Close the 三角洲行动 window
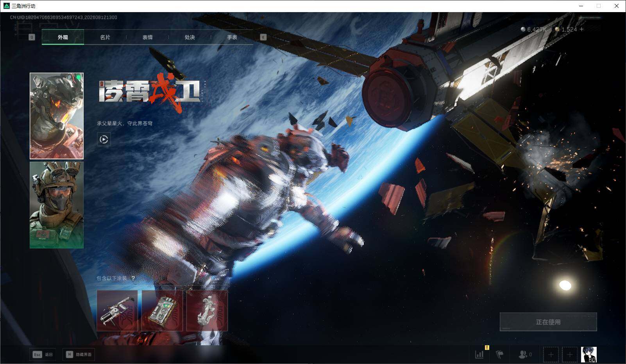Screen dimensions: 626x364 (617, 6)
